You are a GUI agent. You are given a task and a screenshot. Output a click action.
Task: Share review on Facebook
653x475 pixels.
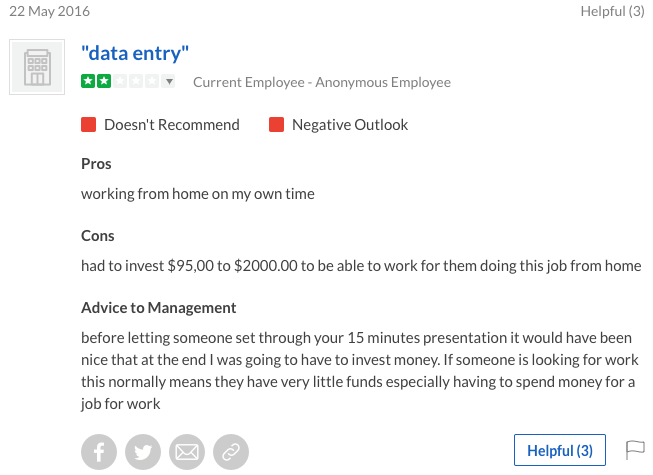[99, 452]
